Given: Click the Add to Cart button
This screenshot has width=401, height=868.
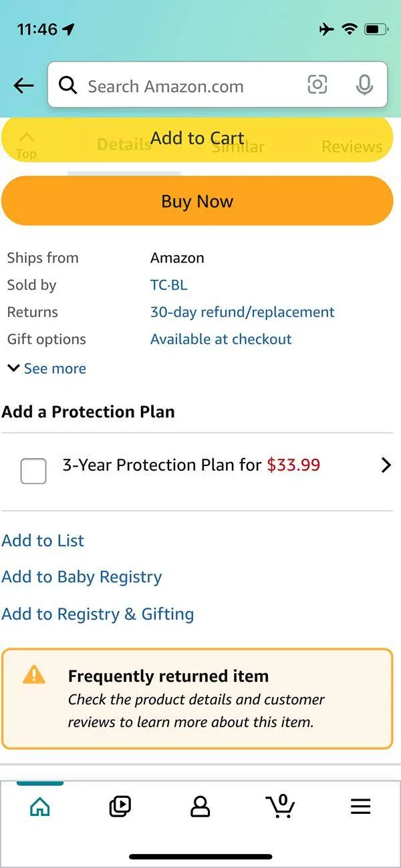Looking at the screenshot, I should point(197,138).
